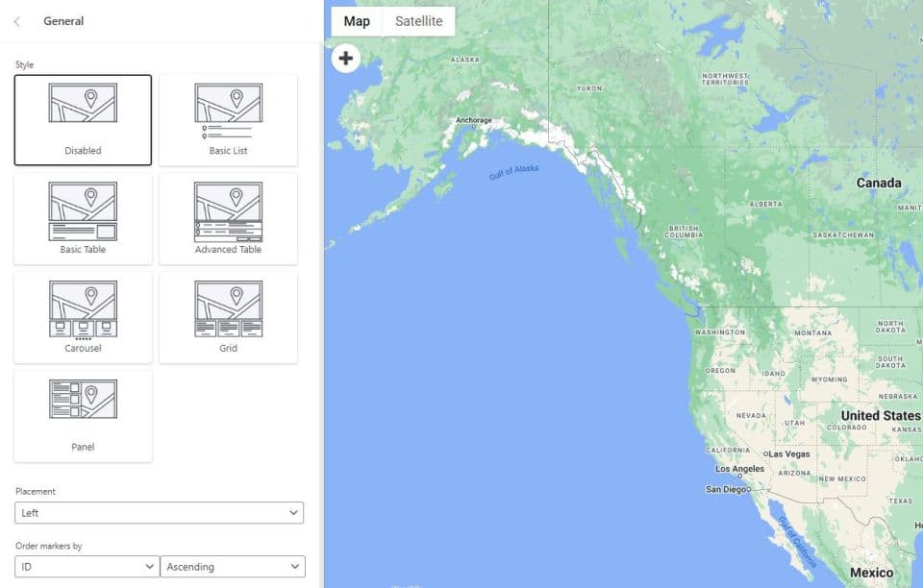Click the Wyoming state label
Screen dimensions: 923x588
[x=830, y=380]
